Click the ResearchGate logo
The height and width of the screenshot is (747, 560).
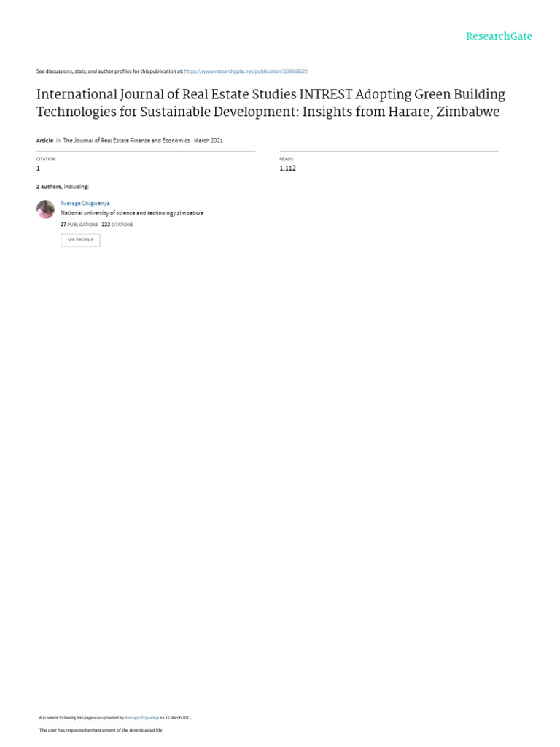pyautogui.click(x=499, y=36)
